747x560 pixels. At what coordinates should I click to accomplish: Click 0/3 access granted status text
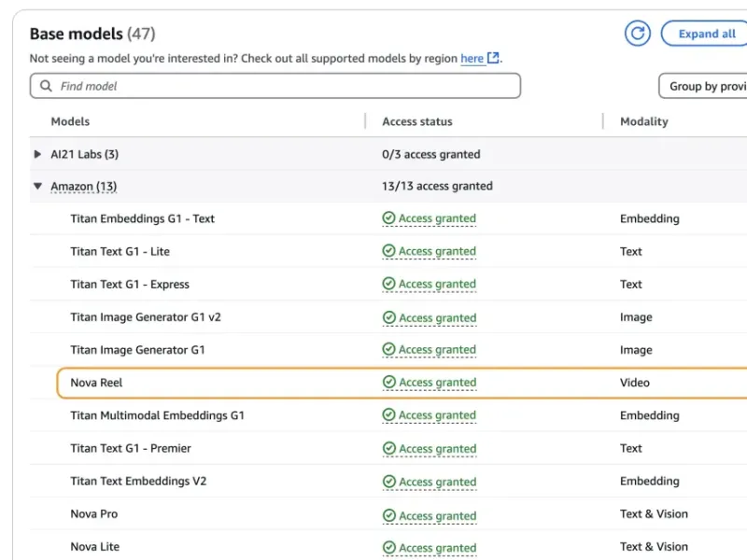click(x=431, y=154)
